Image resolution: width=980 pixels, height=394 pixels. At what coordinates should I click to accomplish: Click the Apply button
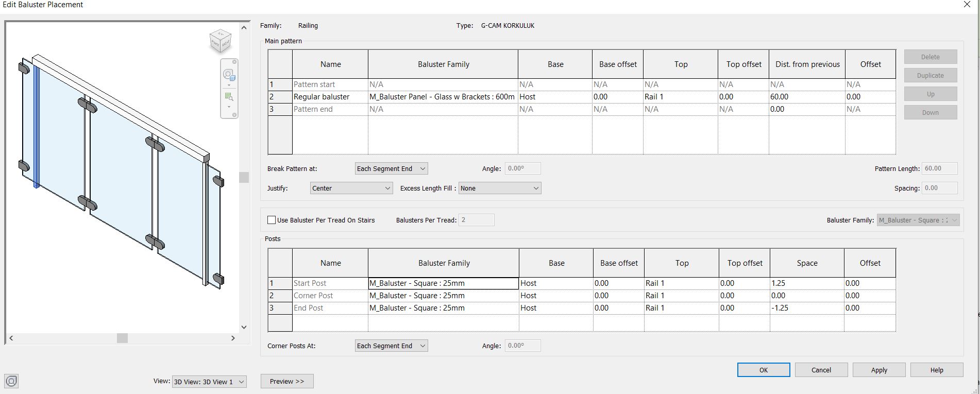pyautogui.click(x=879, y=370)
